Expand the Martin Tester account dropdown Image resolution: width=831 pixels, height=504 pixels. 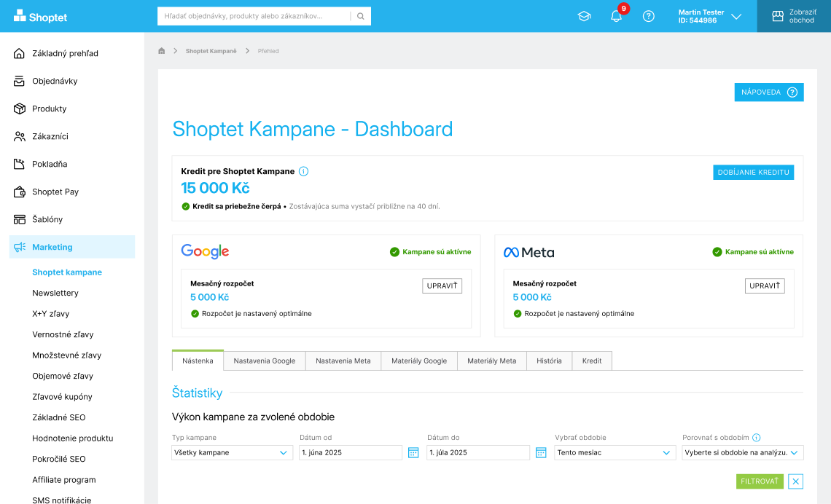pos(710,17)
